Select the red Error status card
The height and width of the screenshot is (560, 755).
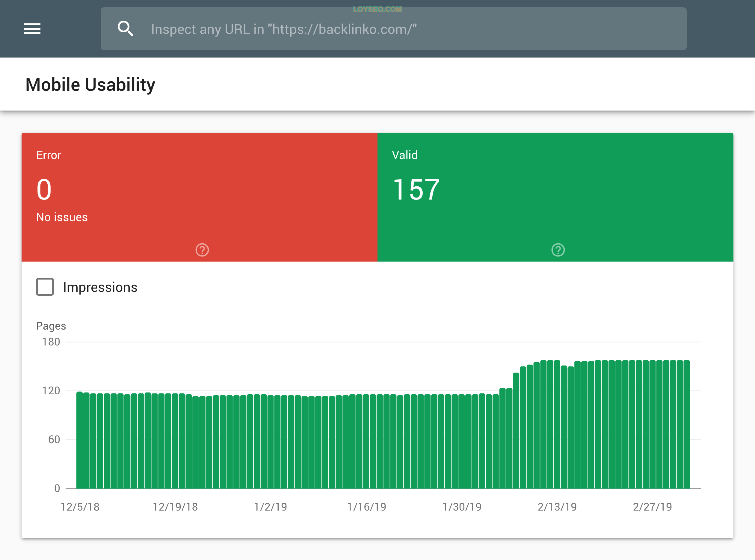[199, 197]
